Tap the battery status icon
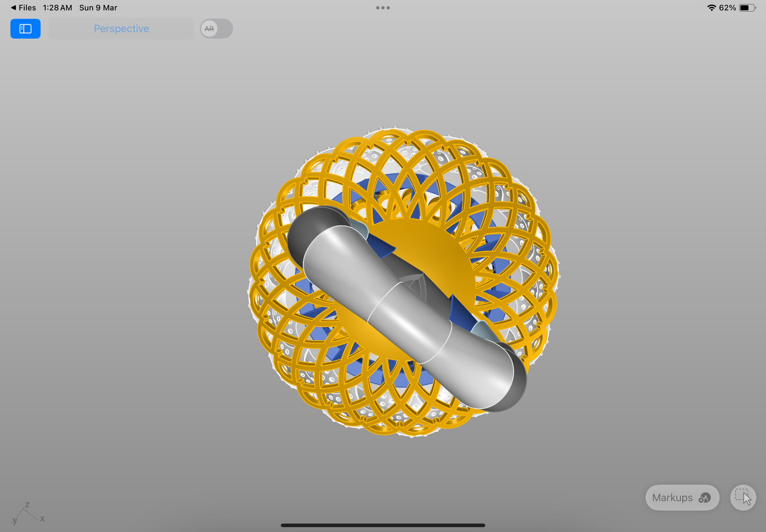 tap(747, 7)
